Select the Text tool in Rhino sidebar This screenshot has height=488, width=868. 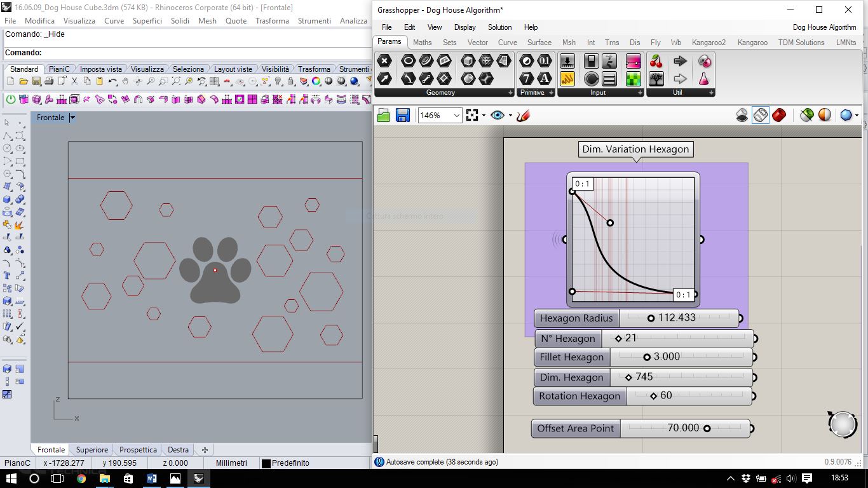[x=7, y=274]
